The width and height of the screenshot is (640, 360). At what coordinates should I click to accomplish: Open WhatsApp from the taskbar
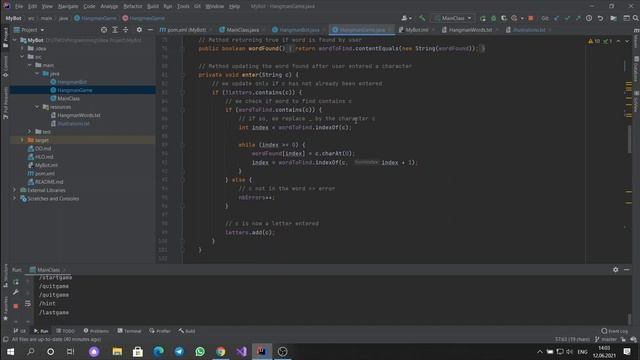point(200,351)
